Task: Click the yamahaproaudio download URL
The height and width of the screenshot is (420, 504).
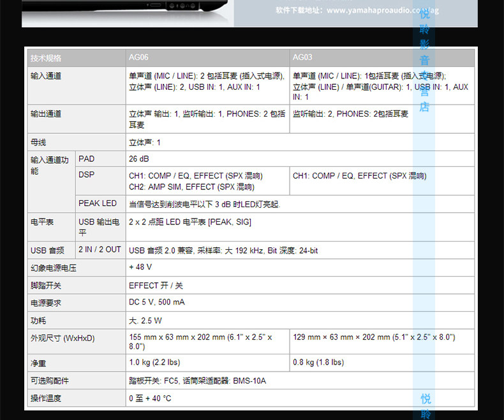Action: coord(383,10)
